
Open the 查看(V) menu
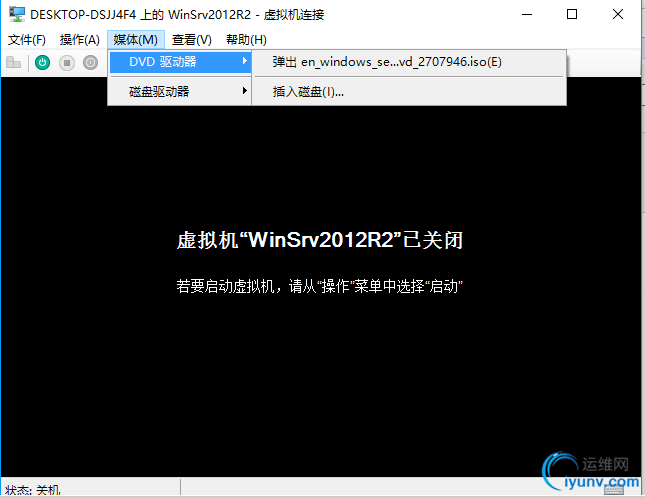(192, 40)
